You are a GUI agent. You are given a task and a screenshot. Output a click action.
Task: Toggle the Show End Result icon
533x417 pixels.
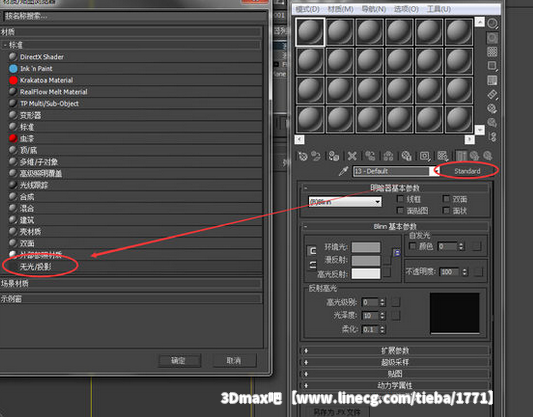coord(461,156)
